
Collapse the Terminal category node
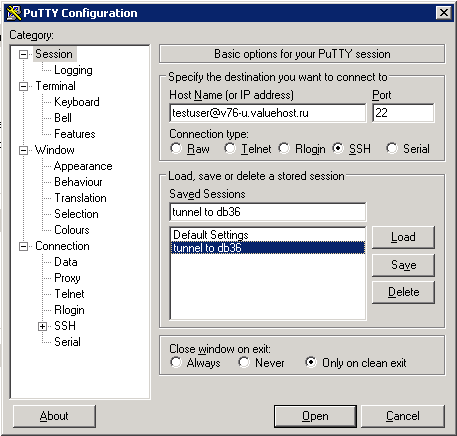tap(23, 86)
